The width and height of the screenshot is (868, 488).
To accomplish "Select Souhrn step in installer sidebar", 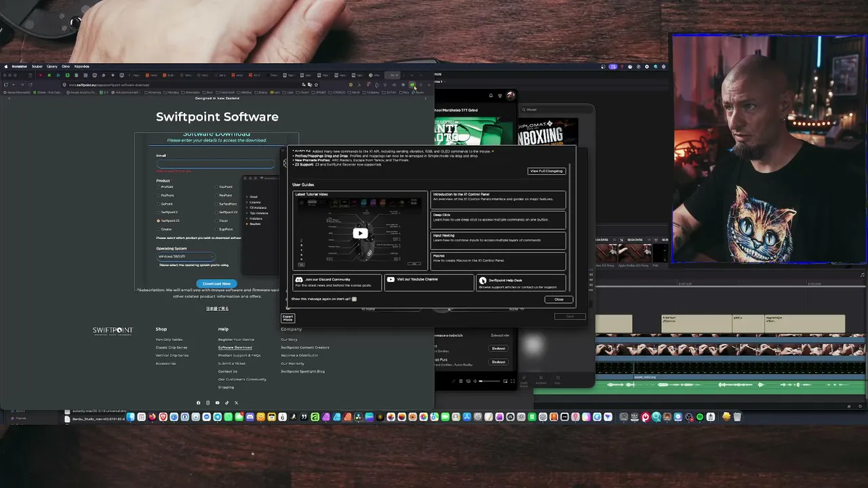I will pyautogui.click(x=255, y=224).
